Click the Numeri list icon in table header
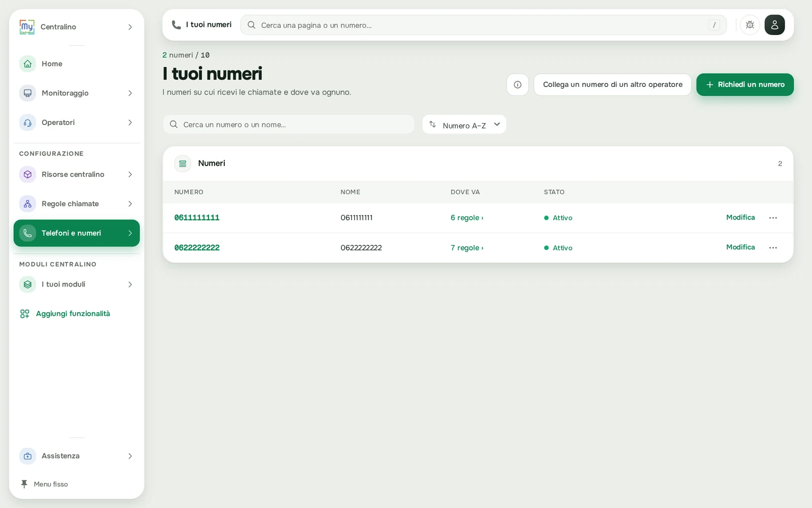The image size is (812, 508). pos(183,164)
